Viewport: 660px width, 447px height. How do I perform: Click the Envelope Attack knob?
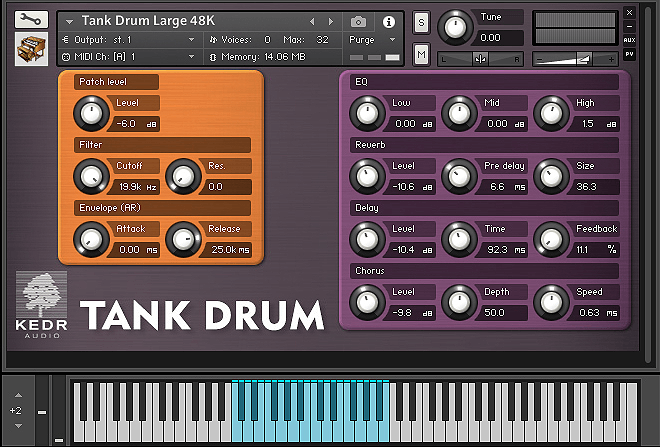[x=91, y=239]
